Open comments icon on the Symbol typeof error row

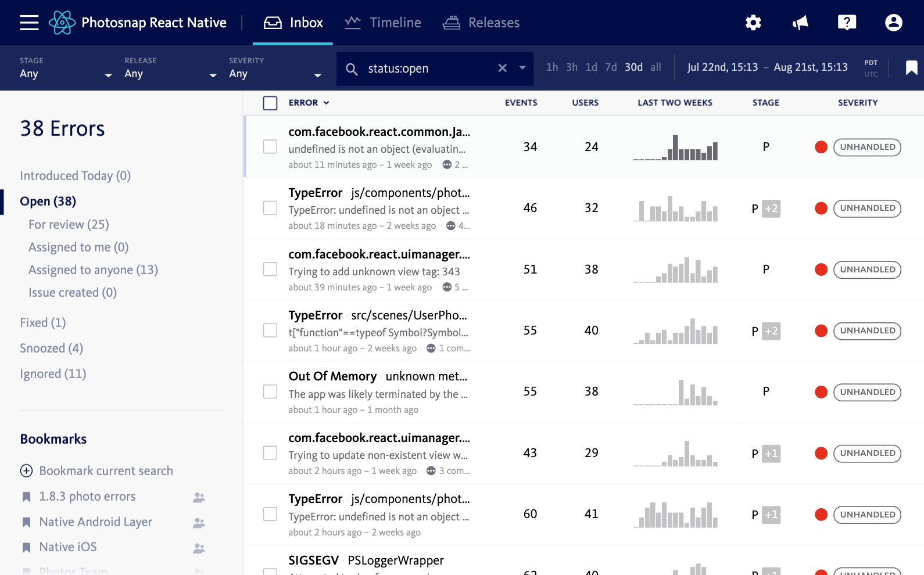pyautogui.click(x=431, y=348)
